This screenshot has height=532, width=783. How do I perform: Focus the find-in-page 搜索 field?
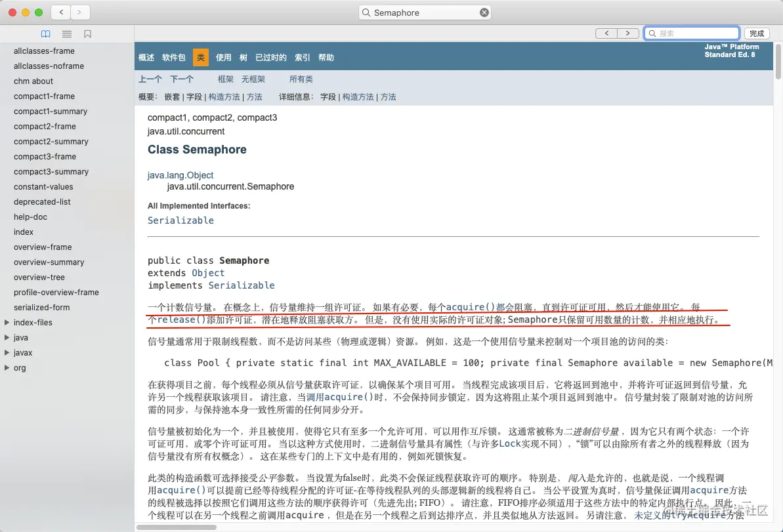(692, 33)
